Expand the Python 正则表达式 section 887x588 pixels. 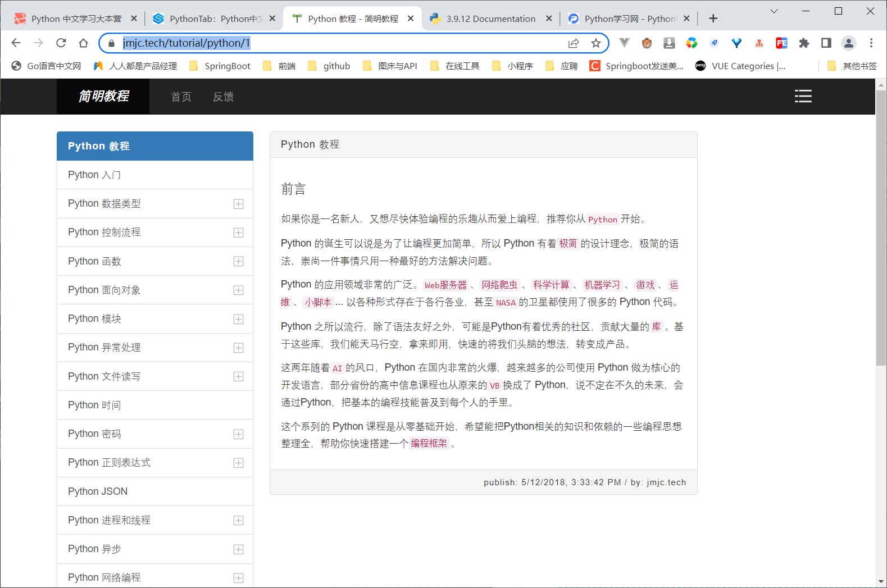pyautogui.click(x=239, y=463)
